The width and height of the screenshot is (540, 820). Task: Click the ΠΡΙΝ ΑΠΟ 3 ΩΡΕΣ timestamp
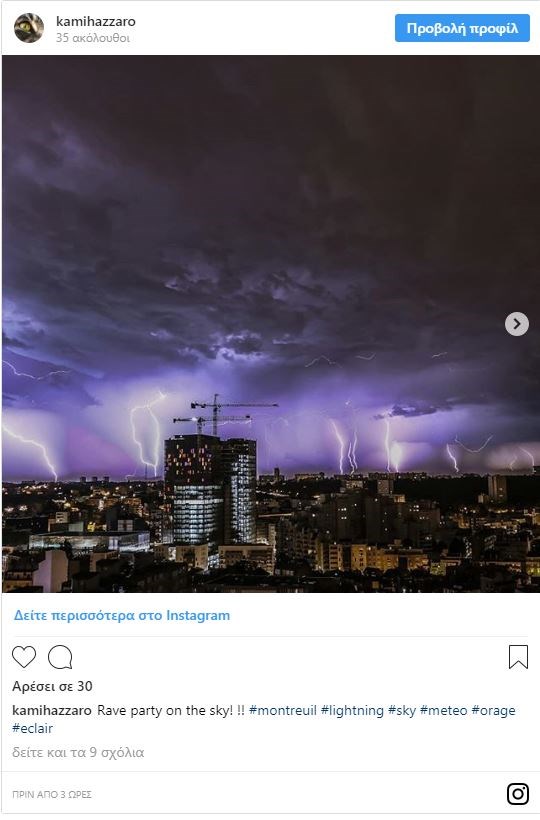(52, 794)
